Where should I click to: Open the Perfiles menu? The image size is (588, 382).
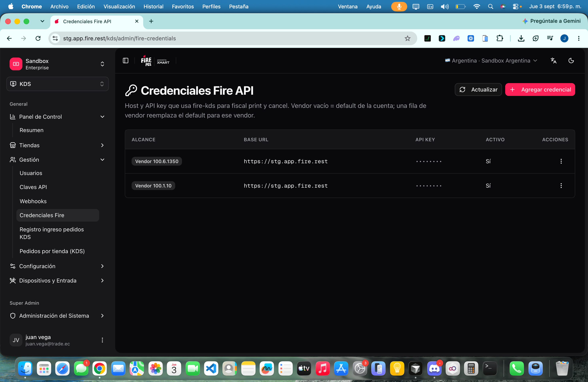211,6
